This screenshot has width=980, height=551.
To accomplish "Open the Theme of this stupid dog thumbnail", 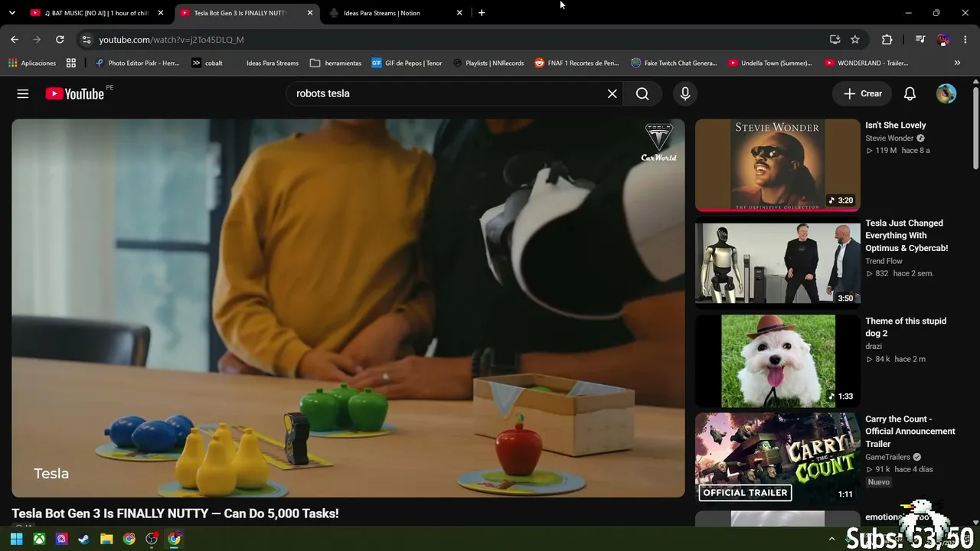I will 778,361.
